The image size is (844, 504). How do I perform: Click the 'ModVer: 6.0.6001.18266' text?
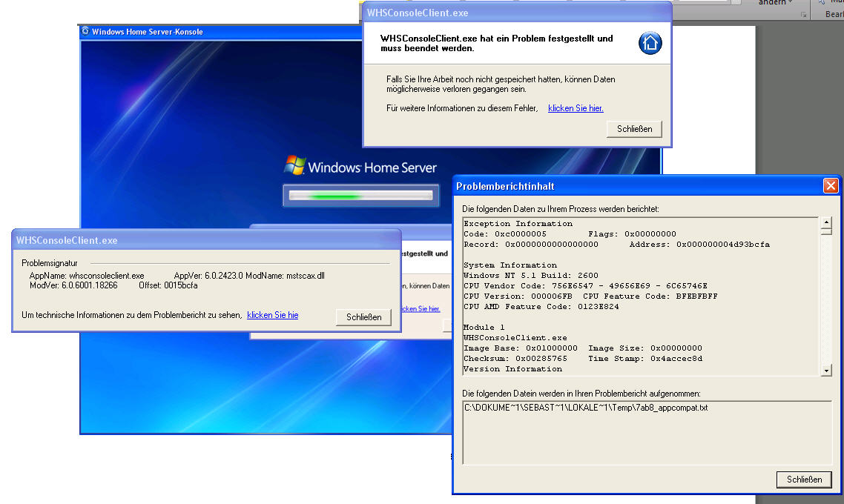tap(73, 285)
